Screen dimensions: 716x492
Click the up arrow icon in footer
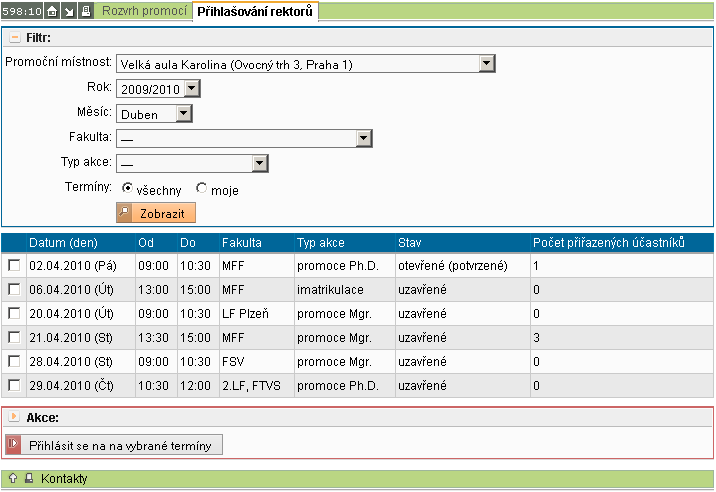point(12,479)
